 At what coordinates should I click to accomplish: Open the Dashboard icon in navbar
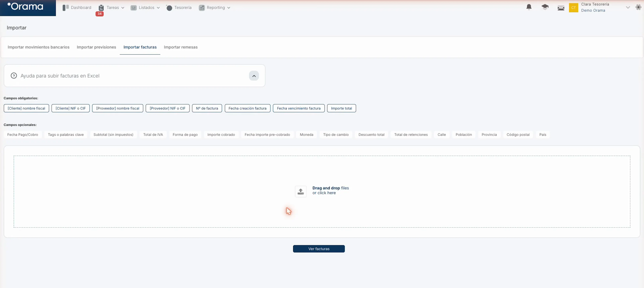(x=66, y=8)
